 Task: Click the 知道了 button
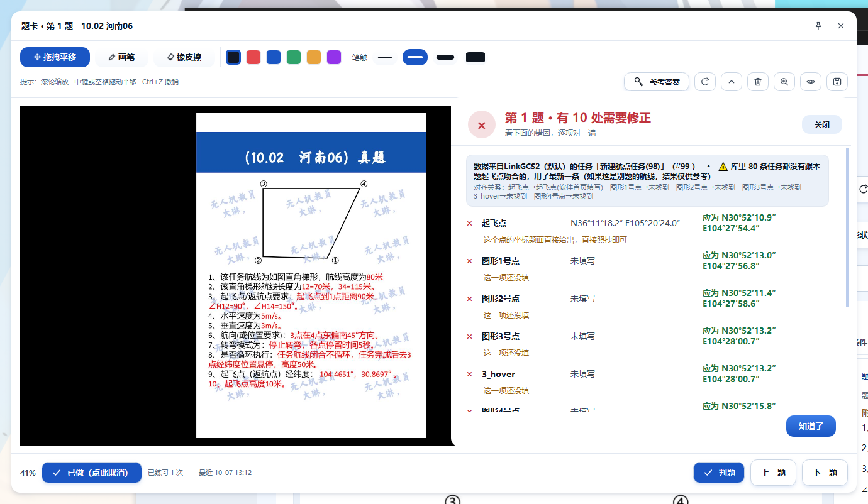[811, 426]
